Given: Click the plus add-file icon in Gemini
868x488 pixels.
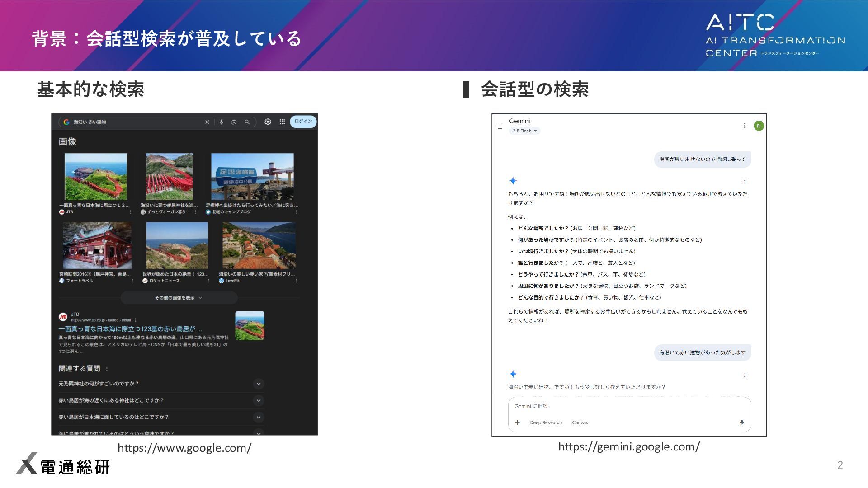Looking at the screenshot, I should 517,422.
